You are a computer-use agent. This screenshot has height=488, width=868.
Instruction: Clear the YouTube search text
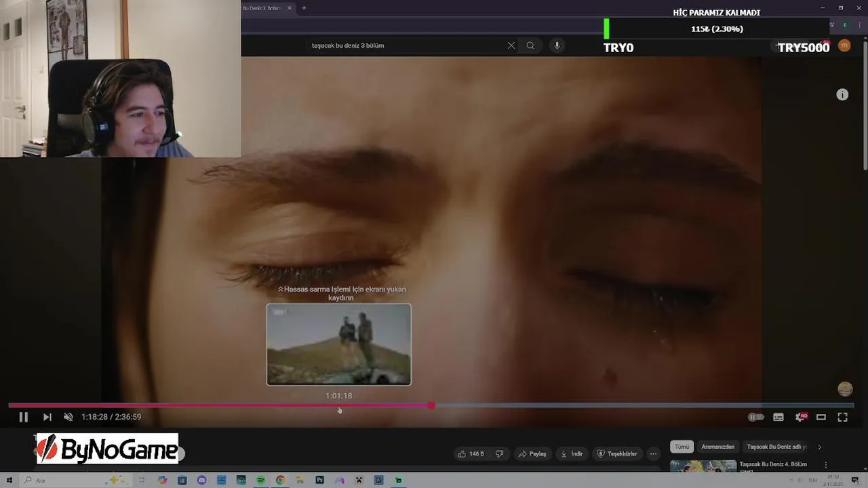click(511, 45)
